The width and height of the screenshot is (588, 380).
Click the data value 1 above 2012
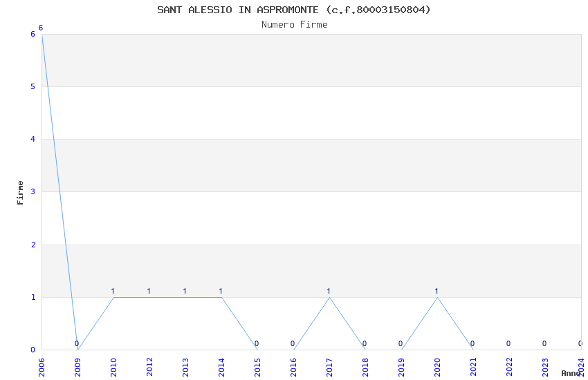pyautogui.click(x=149, y=292)
